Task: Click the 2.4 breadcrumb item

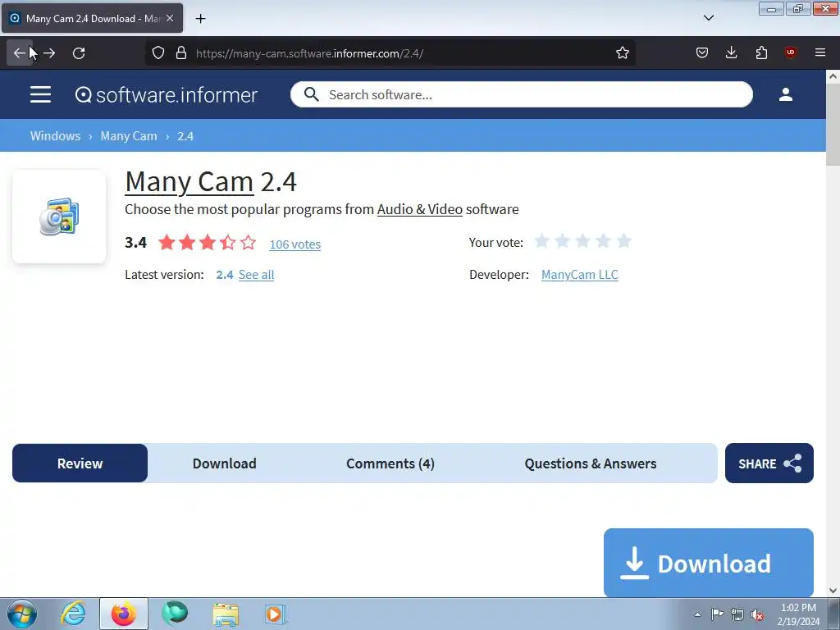Action: [185, 136]
